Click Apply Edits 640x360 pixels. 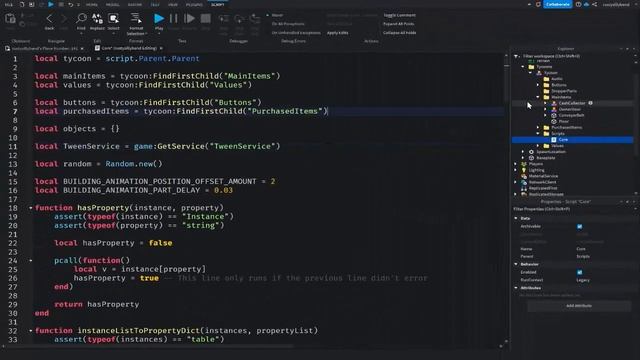pos(338,33)
